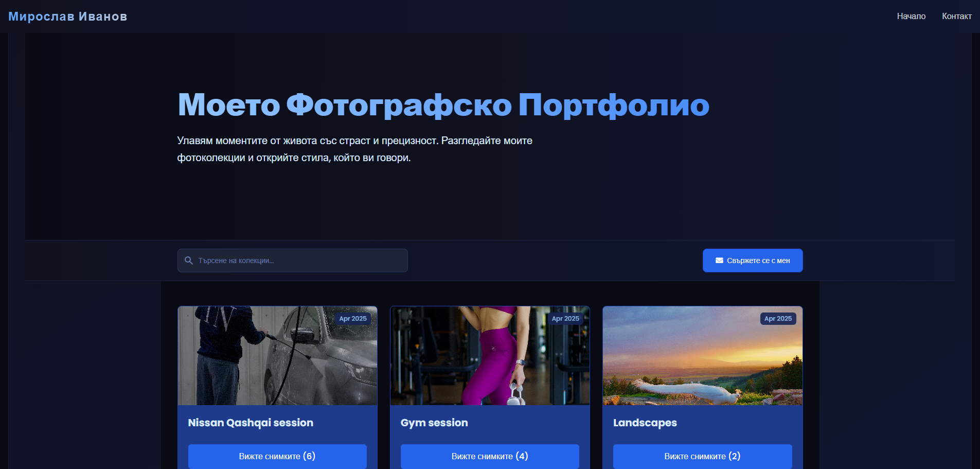
Task: Focus the Търсене на колекции search field
Action: click(293, 260)
